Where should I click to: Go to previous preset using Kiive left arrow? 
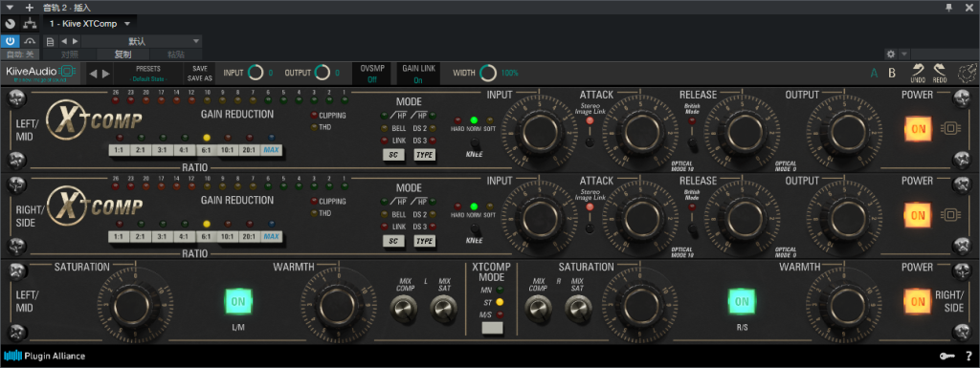click(x=93, y=74)
